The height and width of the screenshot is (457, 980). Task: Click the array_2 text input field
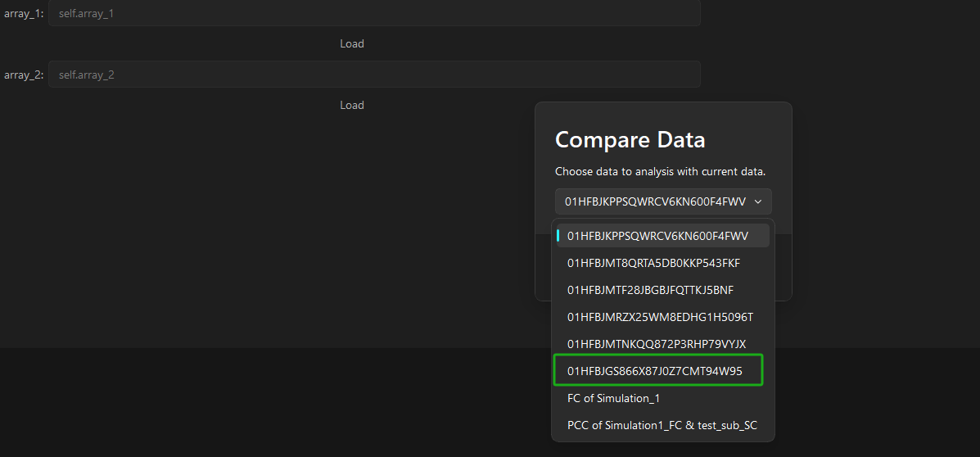point(374,75)
